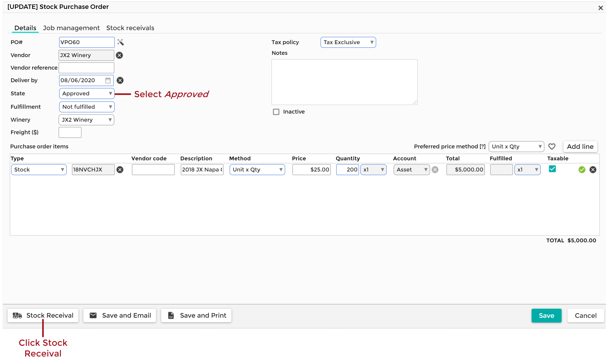Open the Quantity unit x1 dropdown
Screen dimensions: 606x364
pos(373,169)
